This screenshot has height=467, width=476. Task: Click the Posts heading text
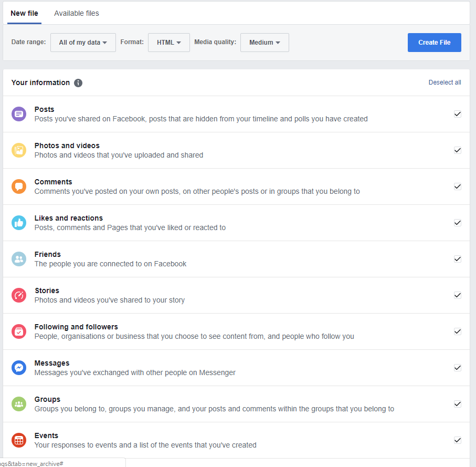44,109
